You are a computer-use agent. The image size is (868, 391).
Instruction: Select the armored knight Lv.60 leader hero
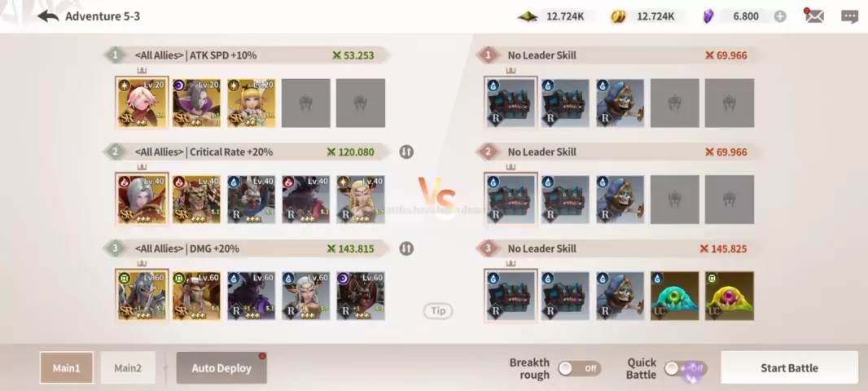click(142, 296)
